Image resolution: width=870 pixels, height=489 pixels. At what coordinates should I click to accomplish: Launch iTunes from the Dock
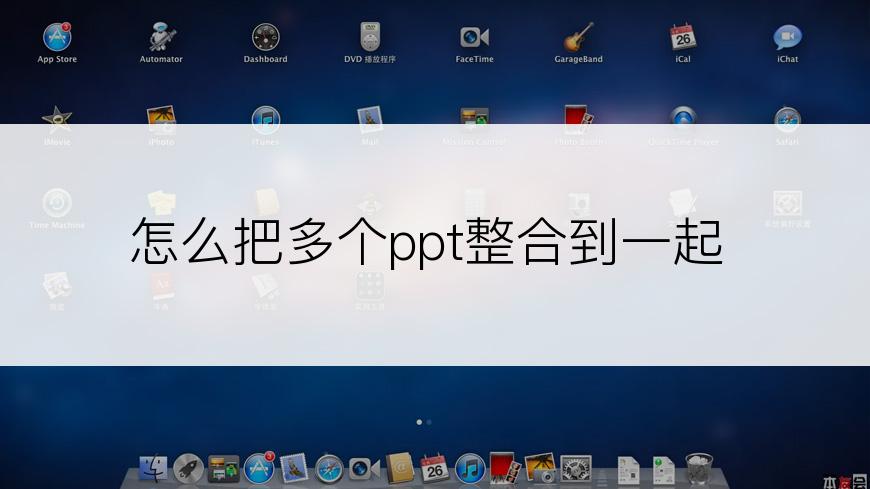pos(470,469)
